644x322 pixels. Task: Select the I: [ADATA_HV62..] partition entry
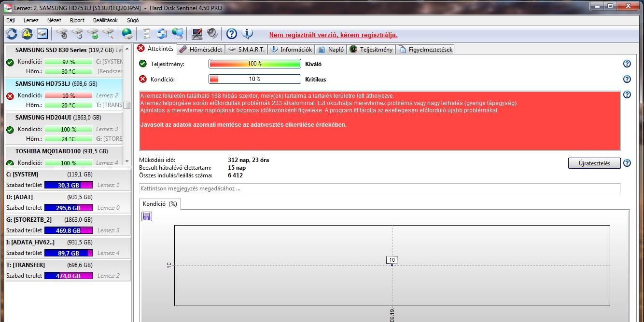[68, 247]
